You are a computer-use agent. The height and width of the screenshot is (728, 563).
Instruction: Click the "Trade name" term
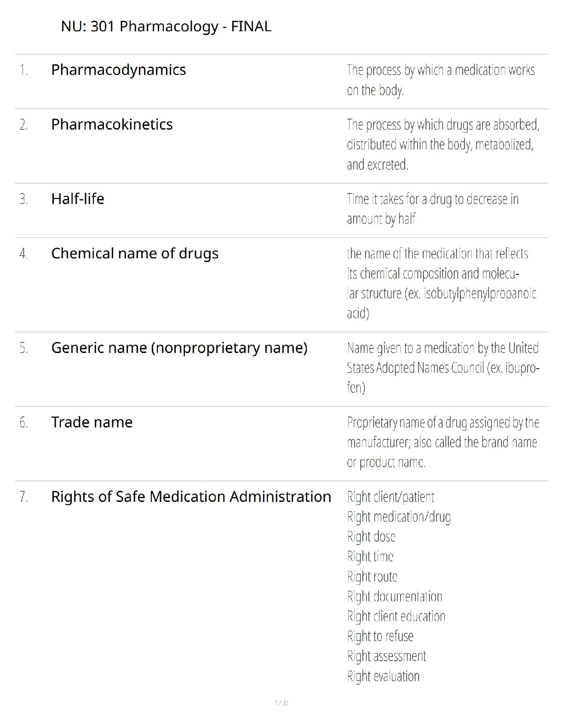92,422
